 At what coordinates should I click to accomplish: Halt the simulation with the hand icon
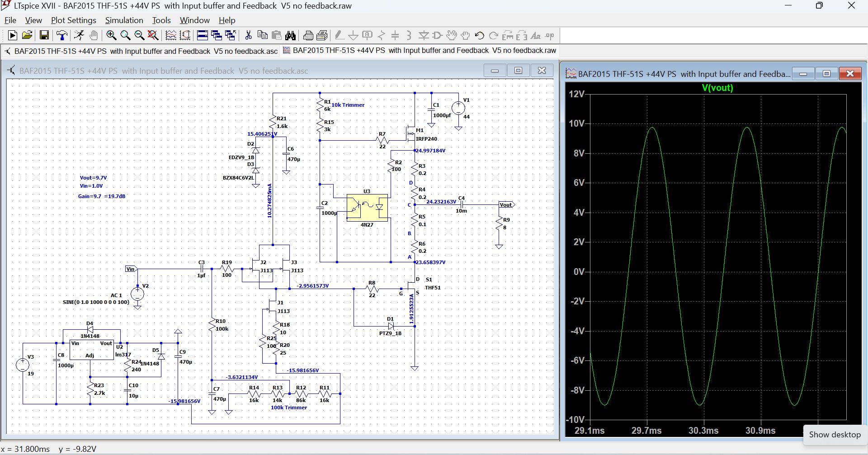[93, 35]
